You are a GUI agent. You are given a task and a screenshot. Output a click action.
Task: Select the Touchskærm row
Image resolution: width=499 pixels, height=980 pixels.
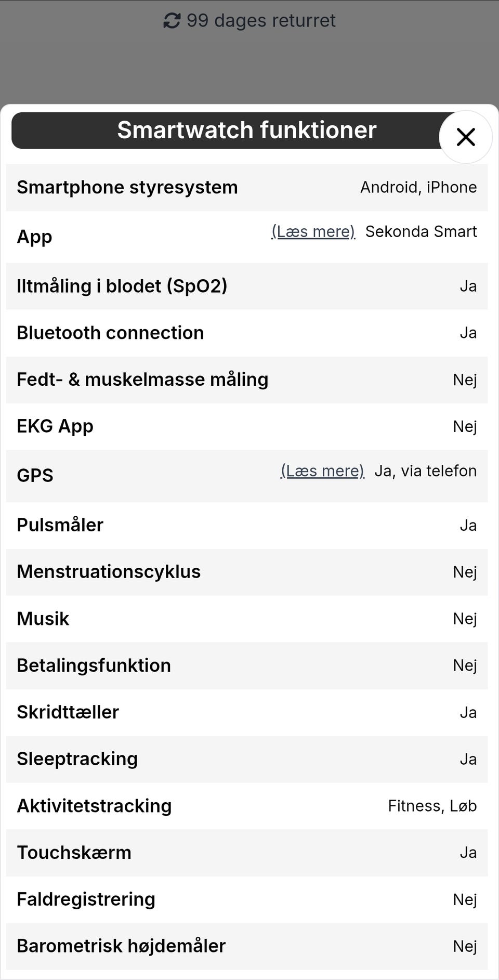point(247,853)
